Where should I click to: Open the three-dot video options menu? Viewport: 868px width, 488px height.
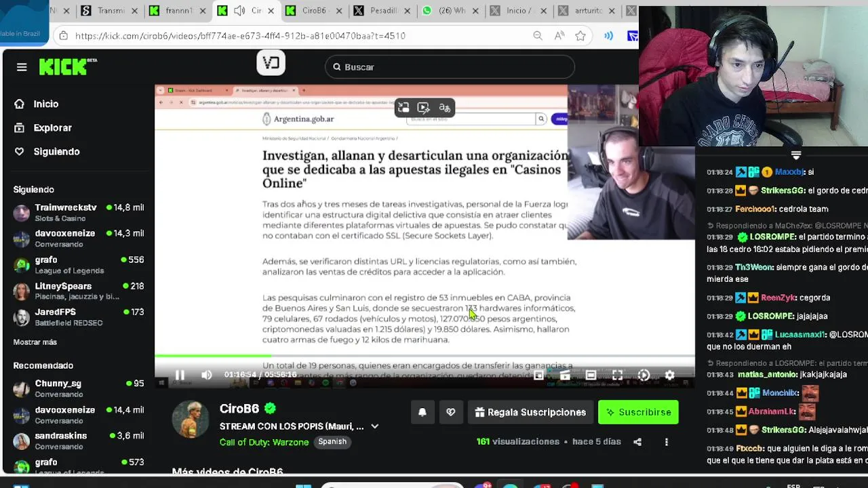[667, 442]
